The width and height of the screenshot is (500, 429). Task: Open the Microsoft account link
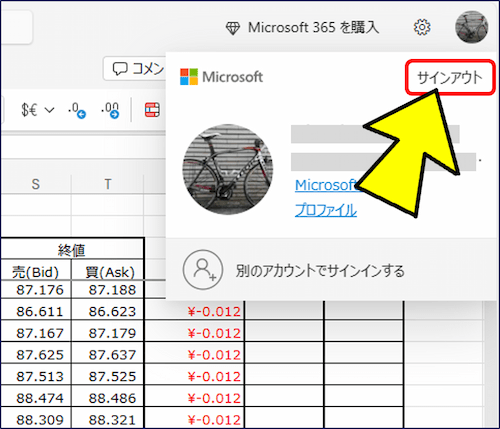click(326, 185)
